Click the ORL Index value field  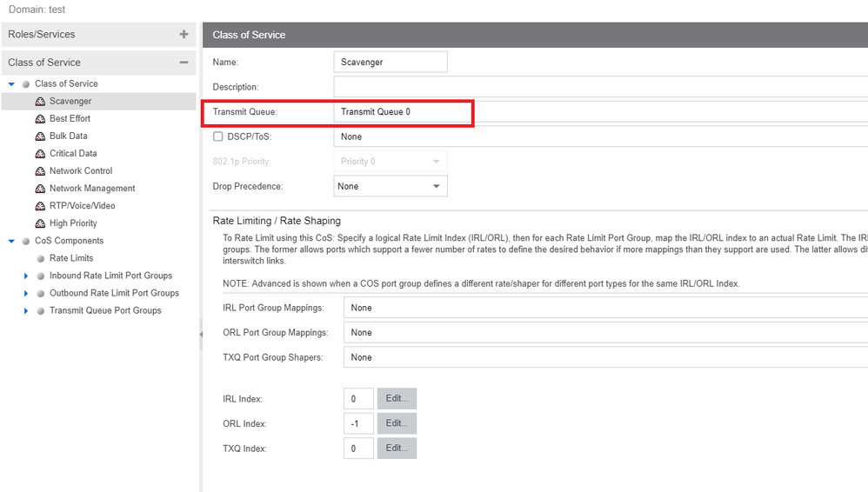coord(358,423)
